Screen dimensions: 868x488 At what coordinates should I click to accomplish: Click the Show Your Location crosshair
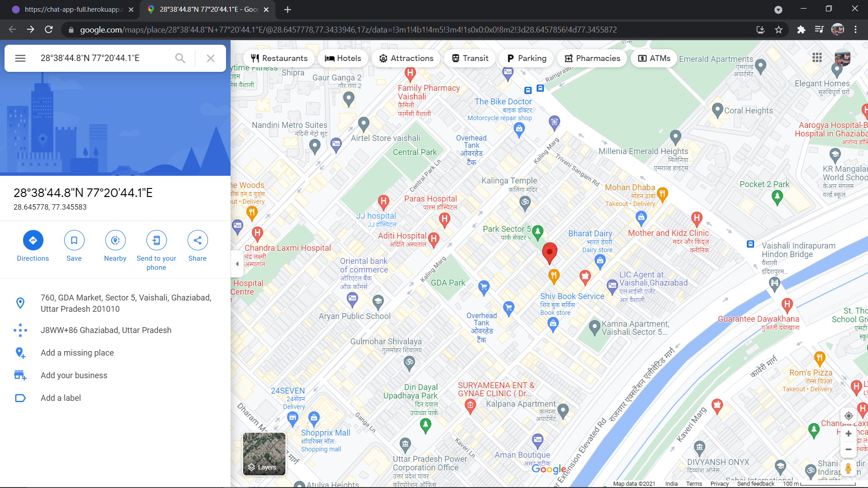tap(849, 416)
